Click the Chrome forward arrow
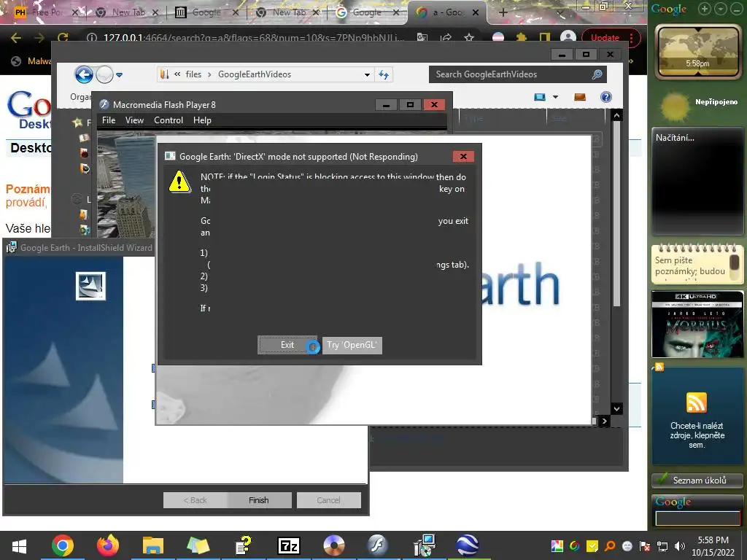 coord(39,38)
